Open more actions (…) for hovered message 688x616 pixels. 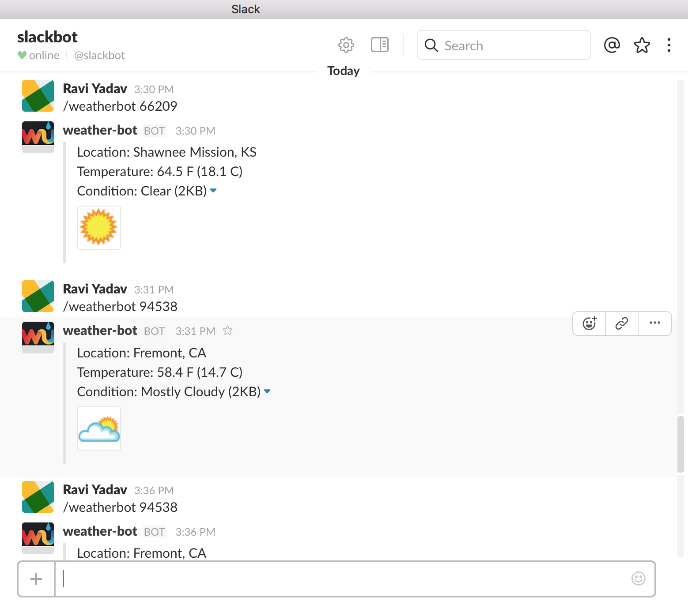click(655, 323)
